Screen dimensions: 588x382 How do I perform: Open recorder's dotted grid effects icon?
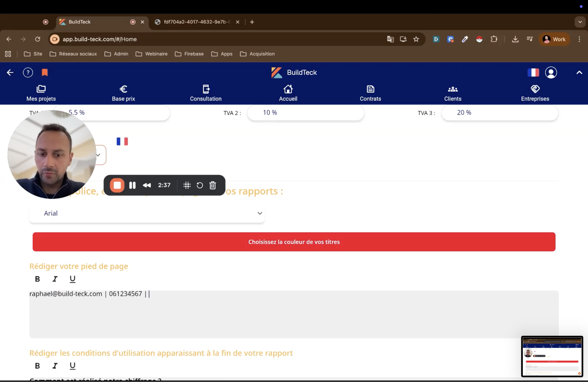click(x=187, y=185)
